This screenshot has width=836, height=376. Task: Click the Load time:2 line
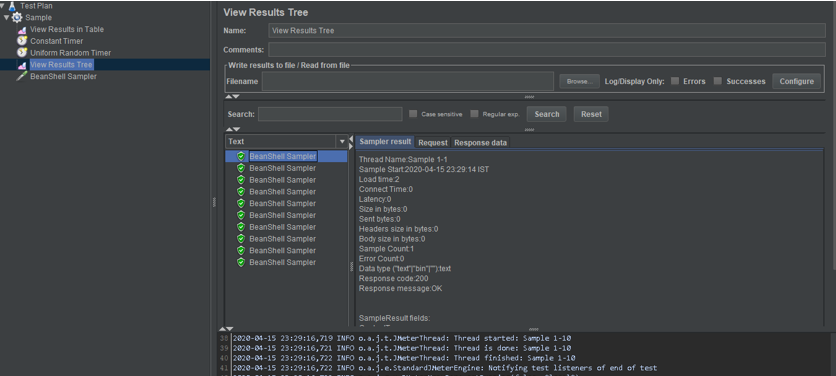tap(379, 179)
